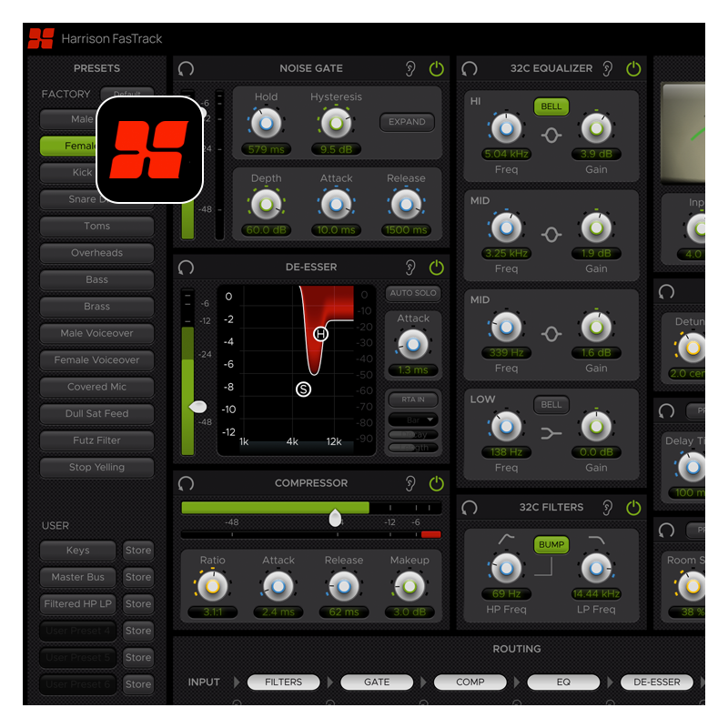Click the De-Esser reset arrow icon

tap(187, 268)
